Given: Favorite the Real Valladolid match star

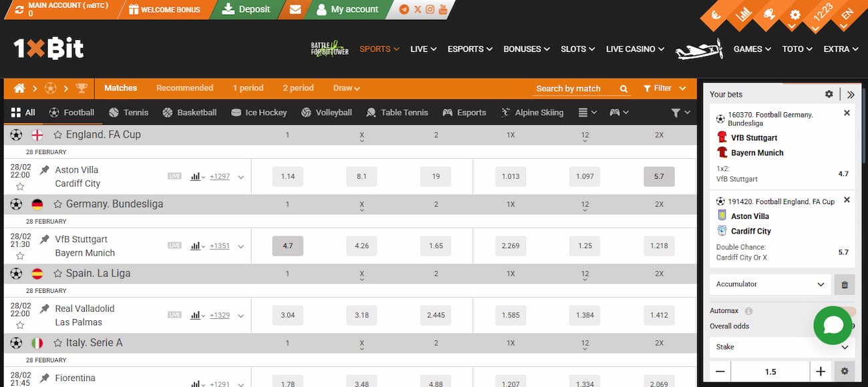Looking at the screenshot, I should click(x=20, y=326).
